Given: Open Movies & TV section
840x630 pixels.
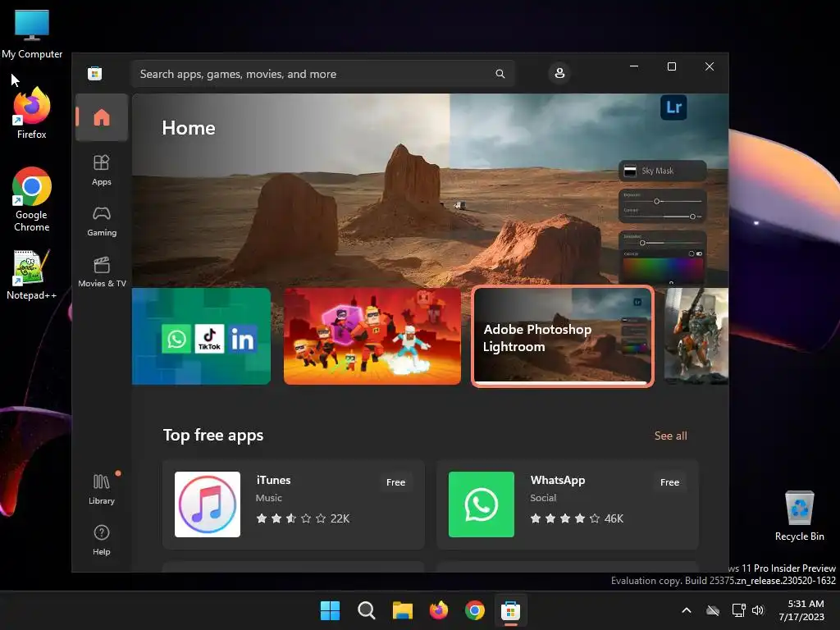Looking at the screenshot, I should click(x=101, y=272).
